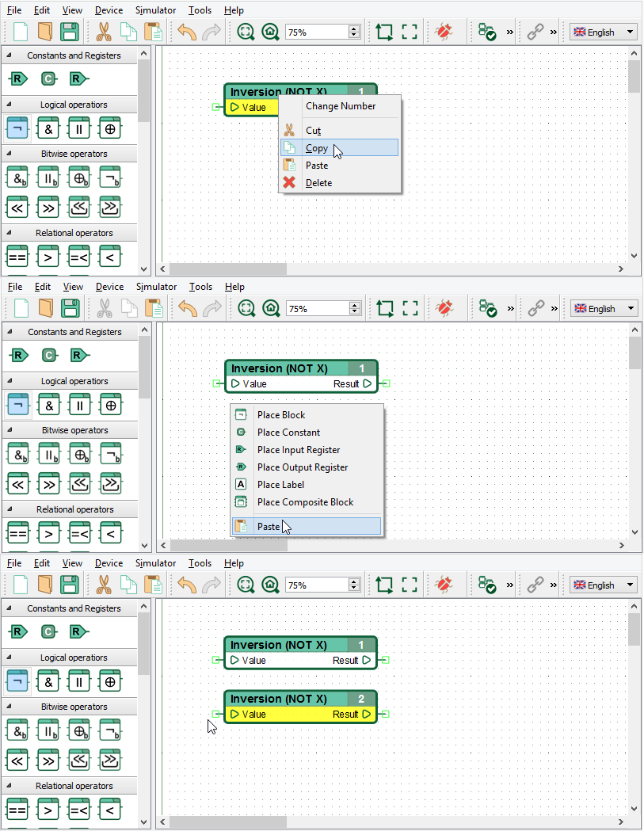644x831 pixels.
Task: Collapse Relational operators group in top window
Action: coord(9,233)
